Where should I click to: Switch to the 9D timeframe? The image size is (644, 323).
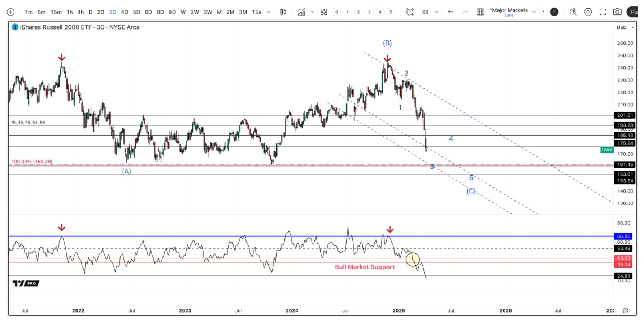point(172,12)
